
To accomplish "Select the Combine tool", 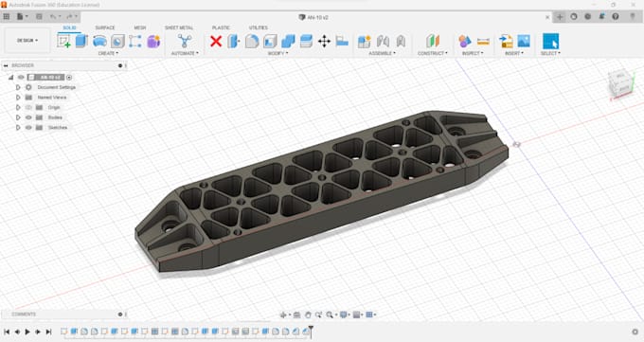I will coord(288,41).
